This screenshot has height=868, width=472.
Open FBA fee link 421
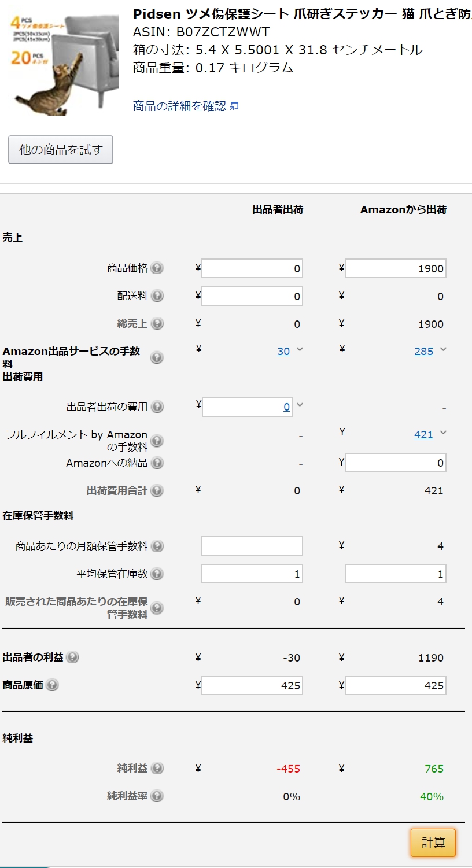pos(423,434)
